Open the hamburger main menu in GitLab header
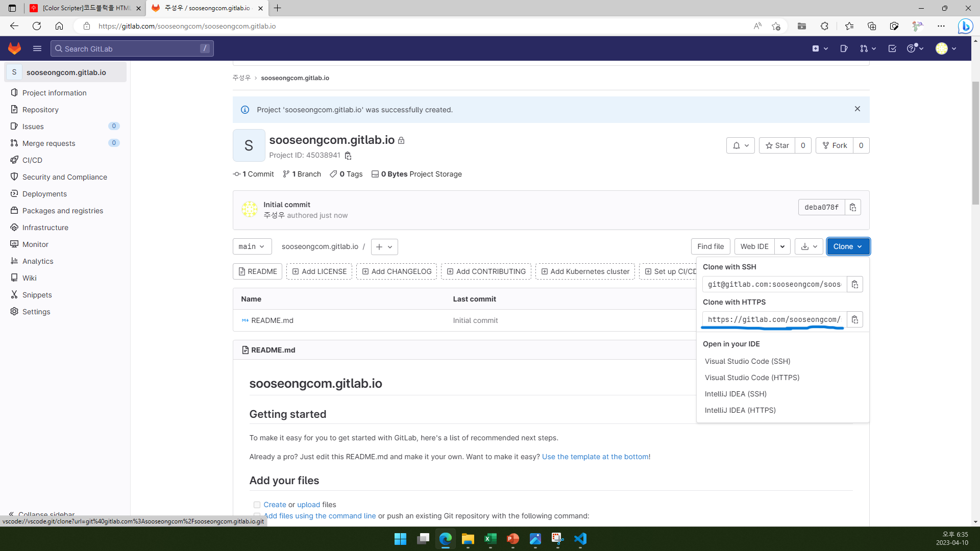980x551 pixels. (x=37, y=48)
